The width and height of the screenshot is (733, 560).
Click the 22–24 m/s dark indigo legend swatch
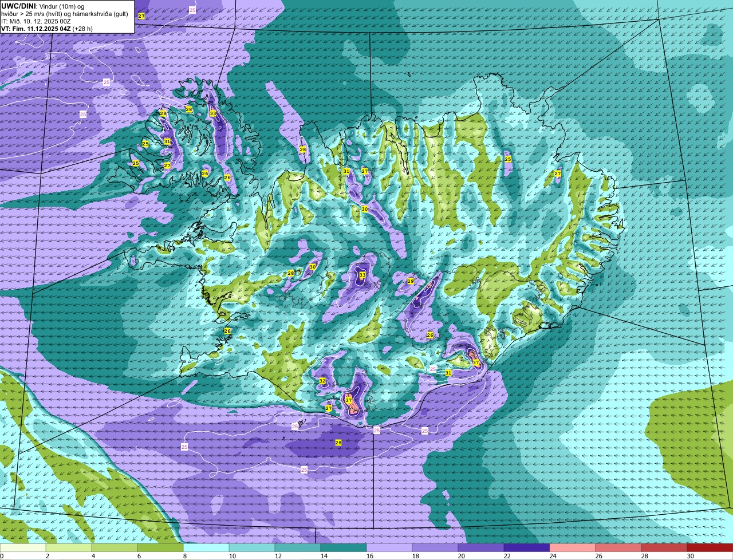(527, 548)
